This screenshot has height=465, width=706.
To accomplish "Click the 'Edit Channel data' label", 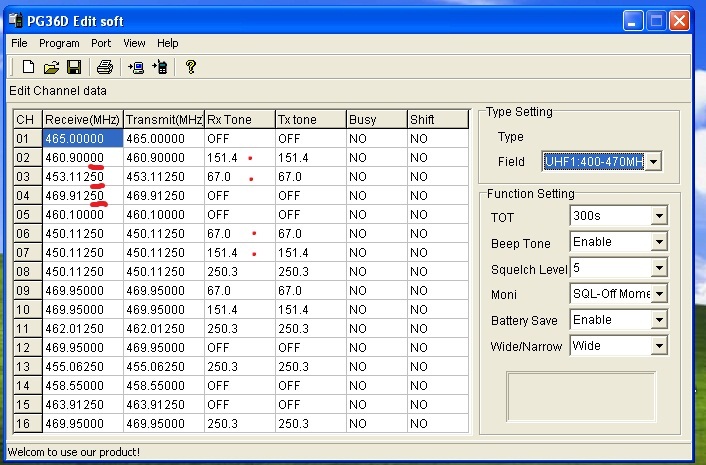I will tap(58, 91).
